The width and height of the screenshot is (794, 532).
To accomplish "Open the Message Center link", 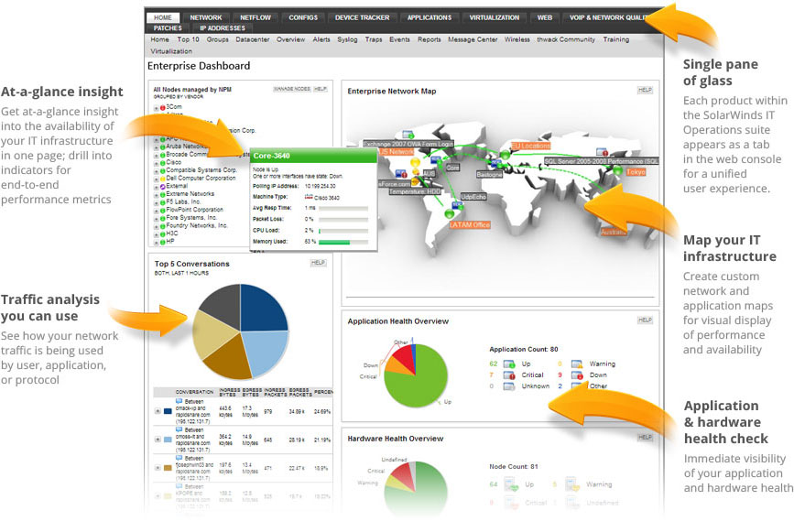I will pos(473,39).
